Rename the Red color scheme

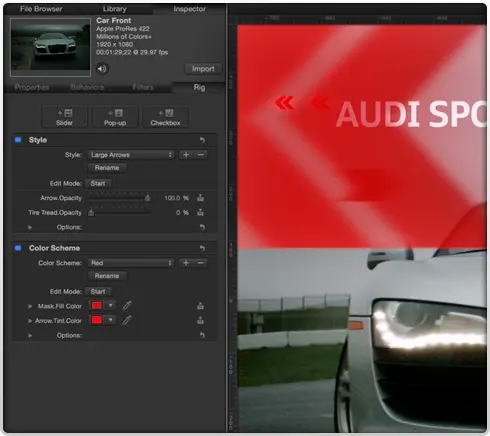(x=107, y=276)
